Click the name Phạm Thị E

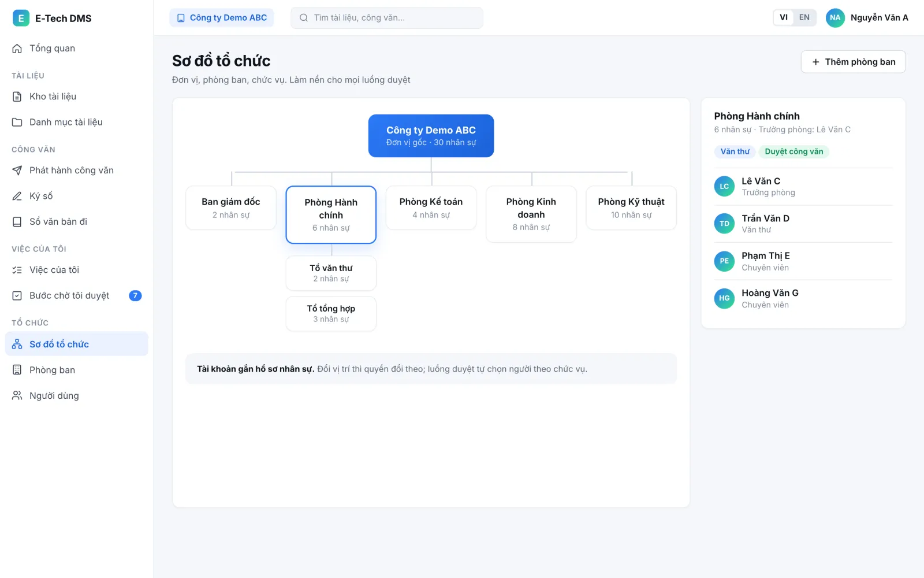(x=766, y=255)
